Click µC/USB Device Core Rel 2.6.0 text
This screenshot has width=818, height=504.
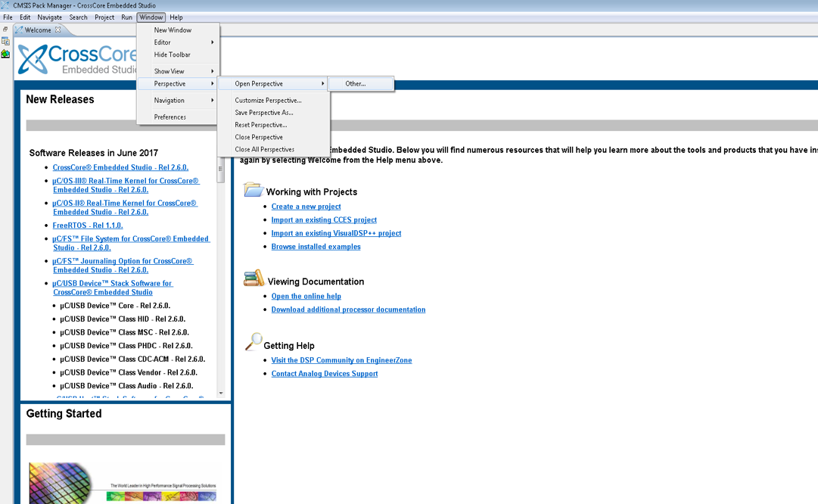tap(115, 306)
